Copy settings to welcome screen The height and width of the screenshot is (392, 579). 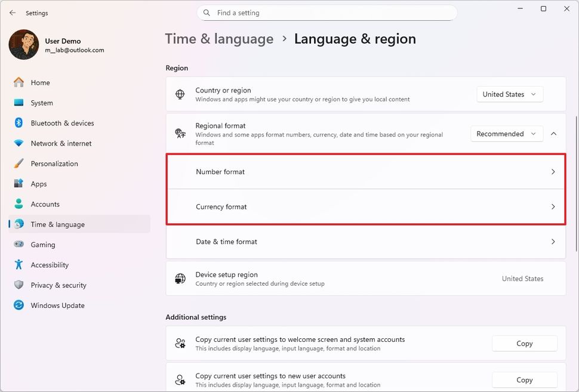524,344
